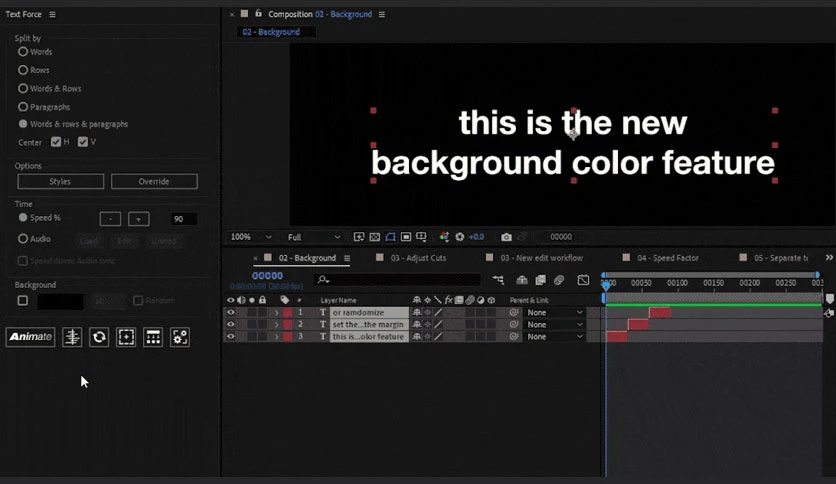Switch to the 05 - Separate tab

tap(781, 258)
